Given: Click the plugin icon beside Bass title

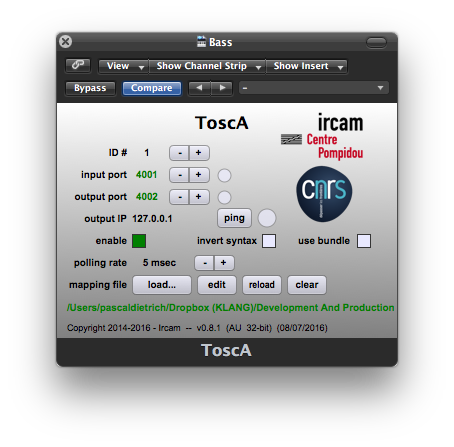Looking at the screenshot, I should point(201,42).
